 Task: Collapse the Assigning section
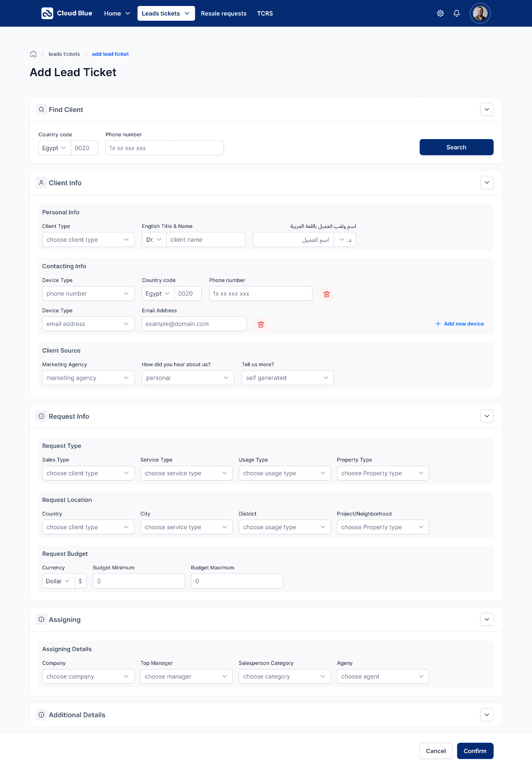click(487, 619)
